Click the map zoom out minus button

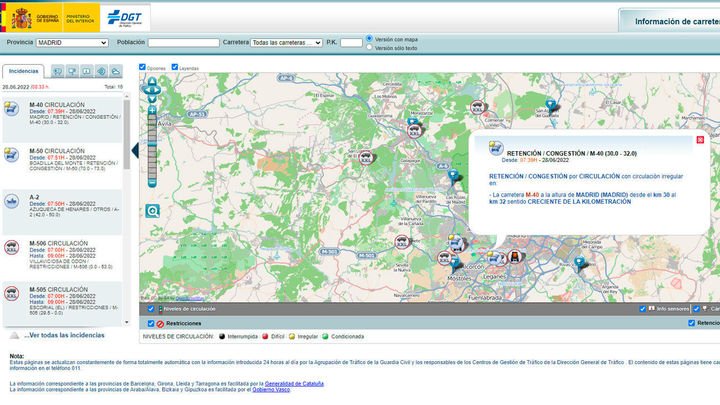152,183
